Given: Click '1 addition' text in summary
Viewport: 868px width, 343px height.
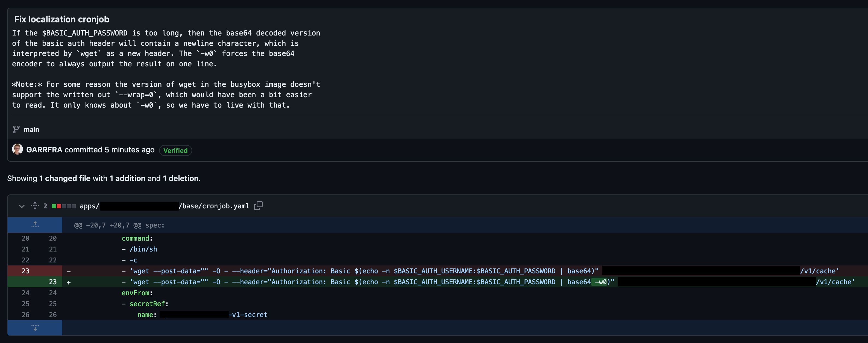Looking at the screenshot, I should pos(127,178).
